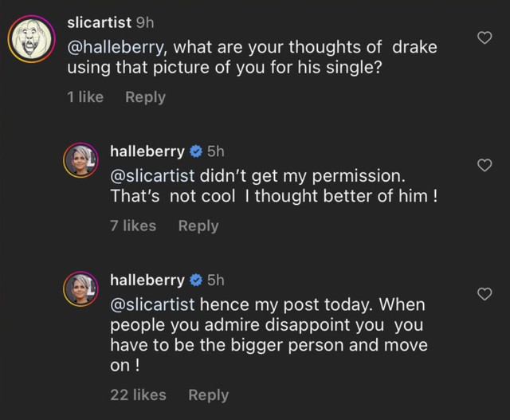Heart the "hence my post today" reply

click(x=484, y=295)
